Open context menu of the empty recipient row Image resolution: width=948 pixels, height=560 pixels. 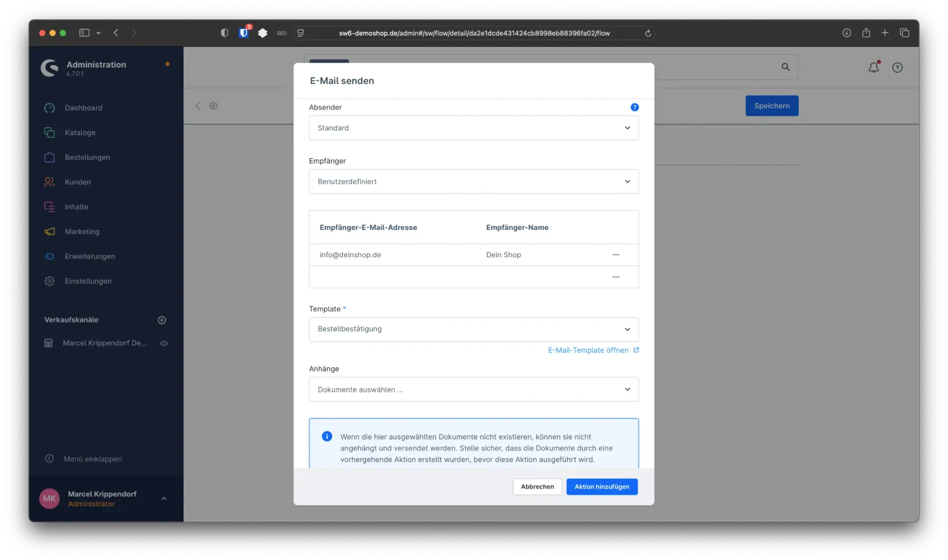point(616,277)
